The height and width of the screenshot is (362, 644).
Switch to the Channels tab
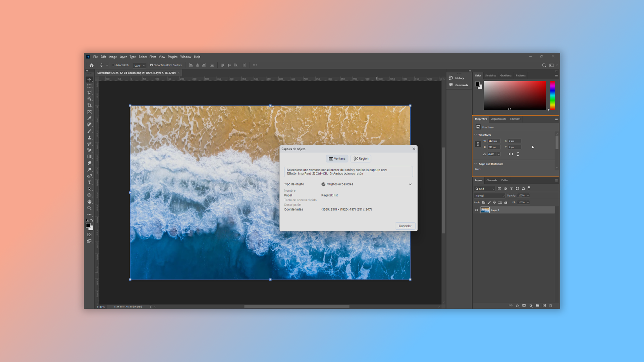point(491,180)
